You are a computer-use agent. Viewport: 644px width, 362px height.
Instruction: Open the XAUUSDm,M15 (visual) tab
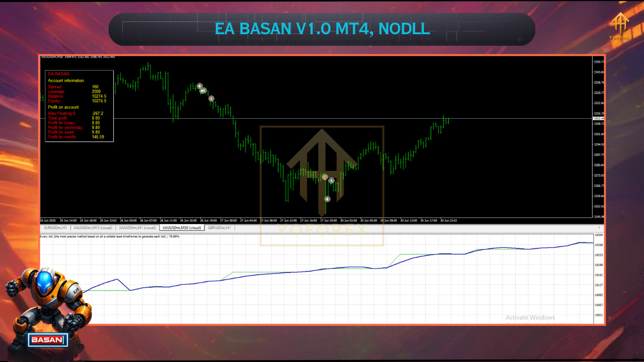click(x=93, y=228)
